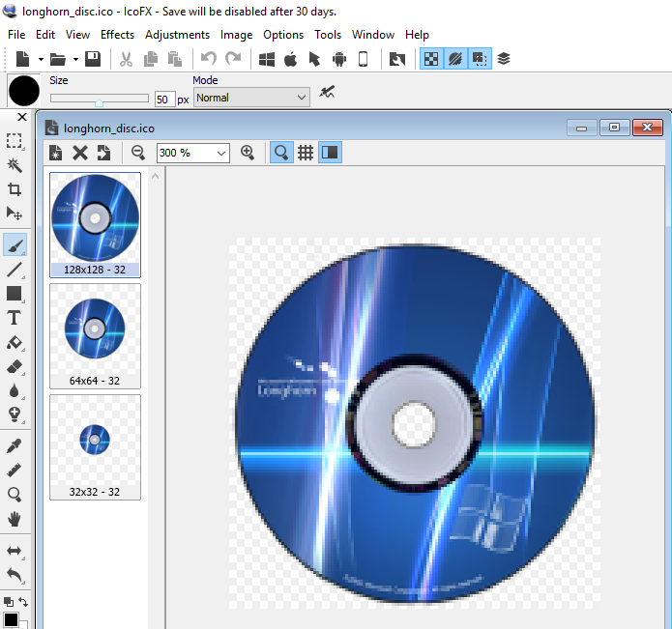Select the Magic Wand tool
Viewport: 672px width, 629px height.
pyautogui.click(x=15, y=165)
